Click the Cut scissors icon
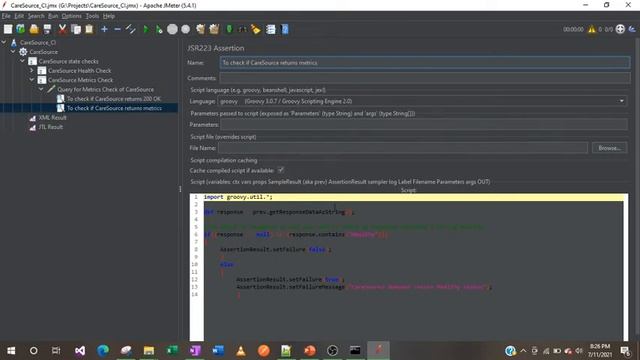 62,29
